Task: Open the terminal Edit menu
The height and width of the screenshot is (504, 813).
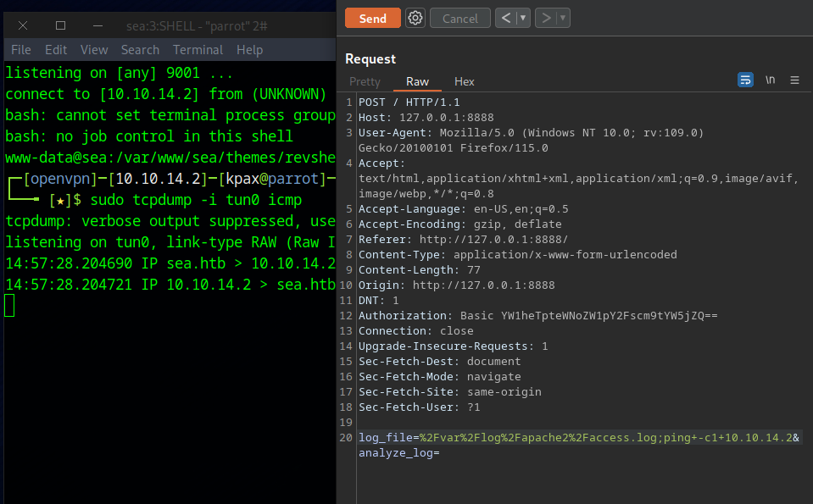Action: pyautogui.click(x=56, y=50)
